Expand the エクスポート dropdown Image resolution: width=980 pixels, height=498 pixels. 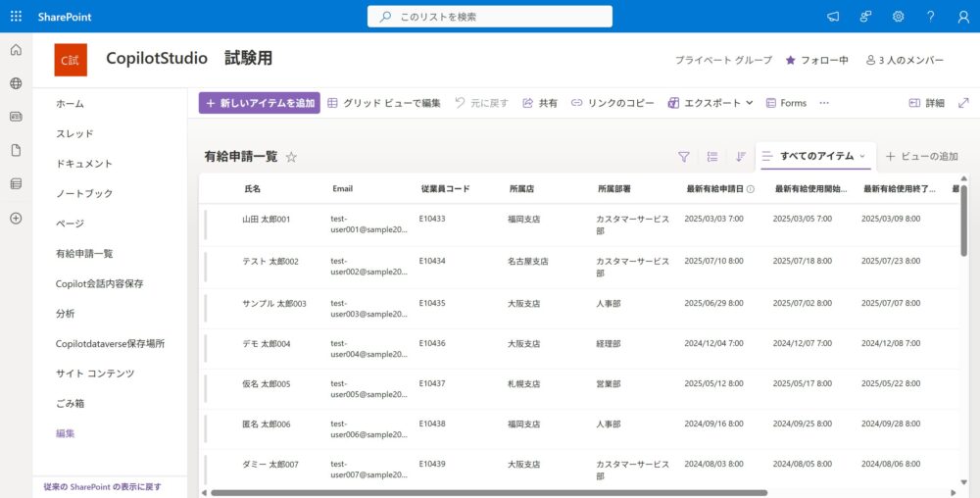pyautogui.click(x=710, y=103)
